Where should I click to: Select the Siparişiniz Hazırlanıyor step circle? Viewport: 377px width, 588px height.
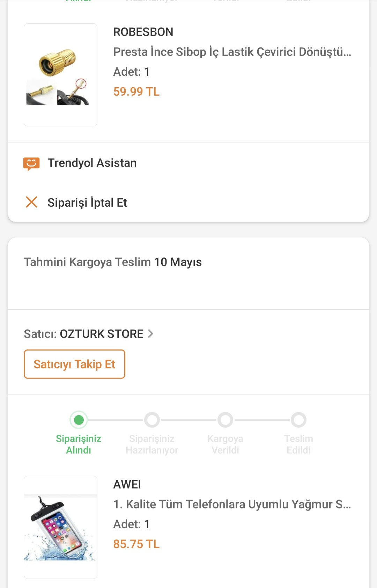(x=152, y=420)
